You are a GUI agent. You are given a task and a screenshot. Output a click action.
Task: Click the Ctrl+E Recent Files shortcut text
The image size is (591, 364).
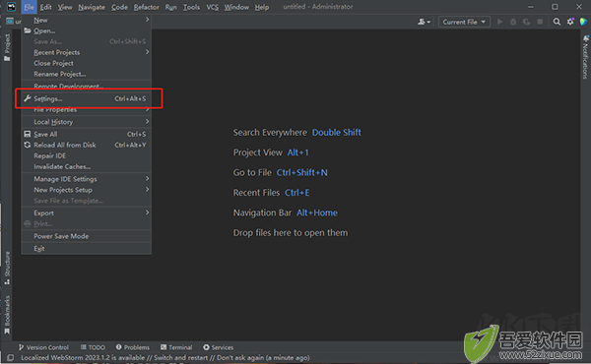coord(297,193)
